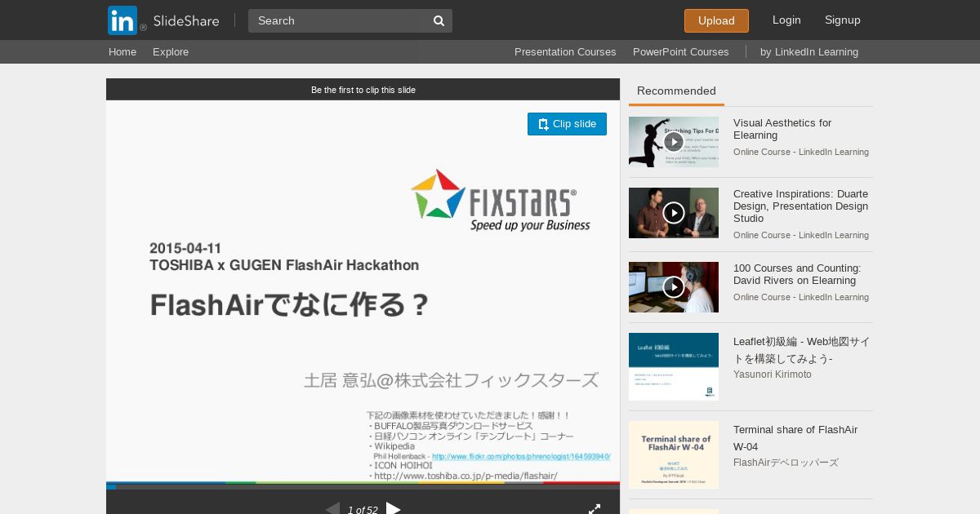This screenshot has height=514, width=980.
Task: Open Terminal share of FlashAir W-04 thumbnail
Action: pos(674,454)
